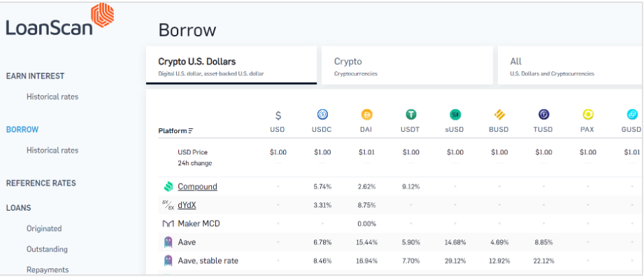The height and width of the screenshot is (278, 644).
Task: Click the DAI coin icon
Action: [x=367, y=114]
